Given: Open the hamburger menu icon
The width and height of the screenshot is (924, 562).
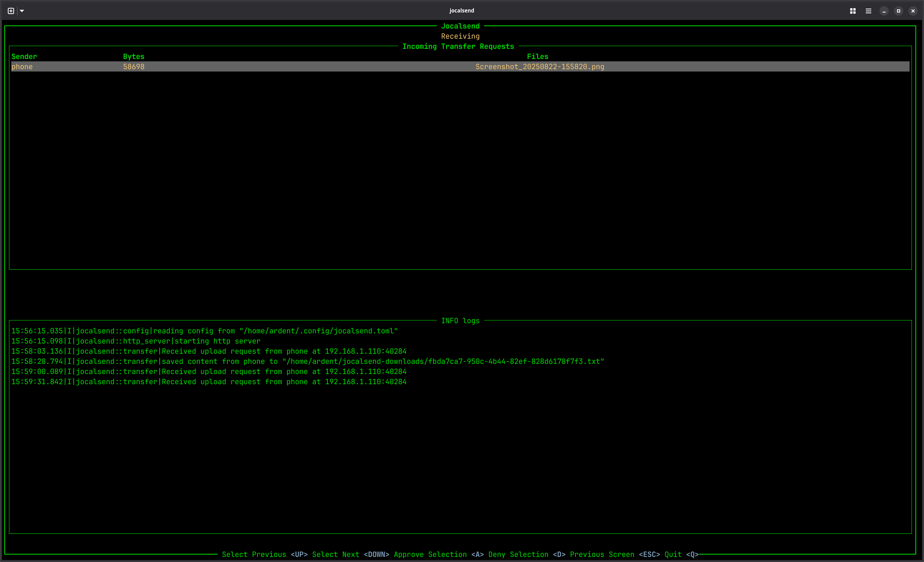Looking at the screenshot, I should pos(868,11).
